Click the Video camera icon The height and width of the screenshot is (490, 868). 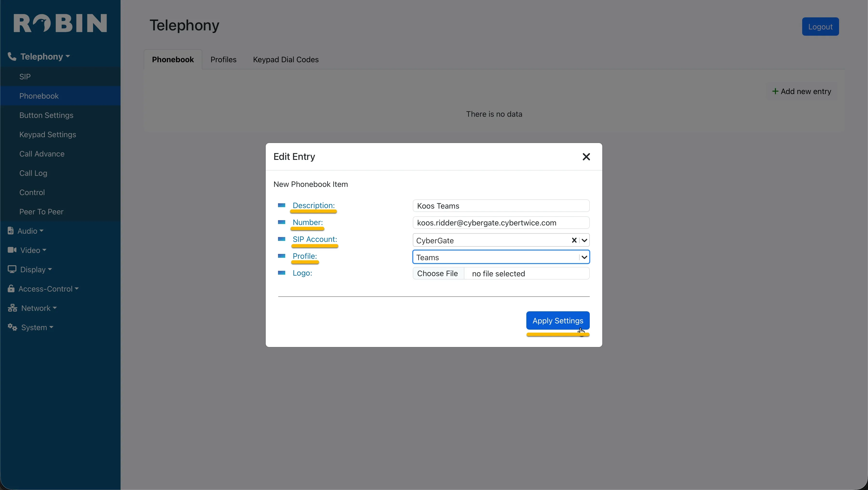[x=12, y=250]
